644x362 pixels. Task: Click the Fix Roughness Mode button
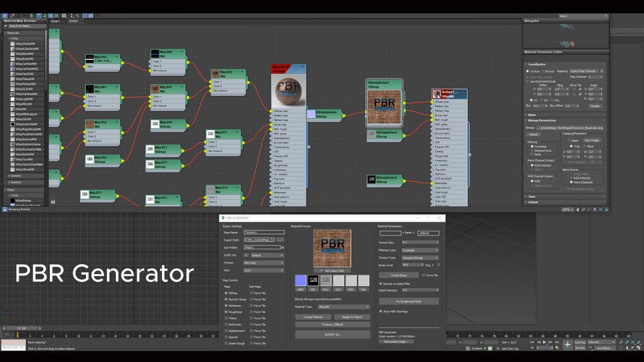[409, 301]
